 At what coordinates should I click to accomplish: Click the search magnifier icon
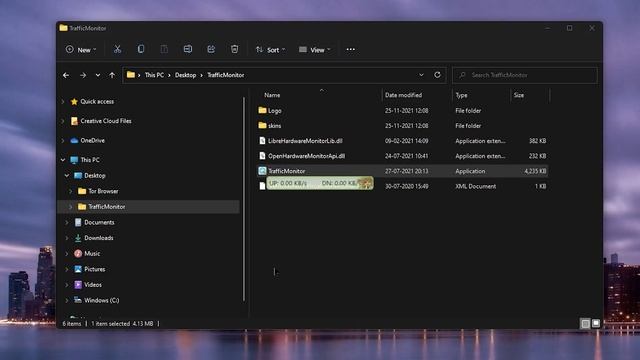462,75
